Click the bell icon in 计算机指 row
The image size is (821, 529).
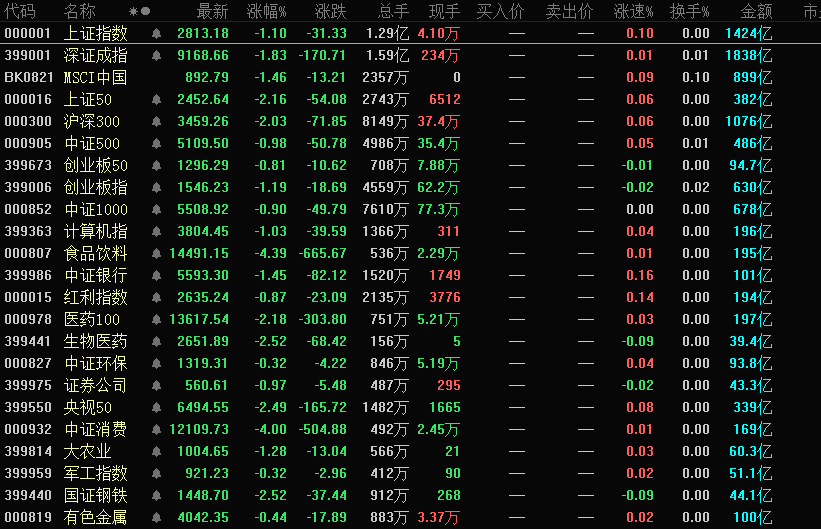(156, 232)
